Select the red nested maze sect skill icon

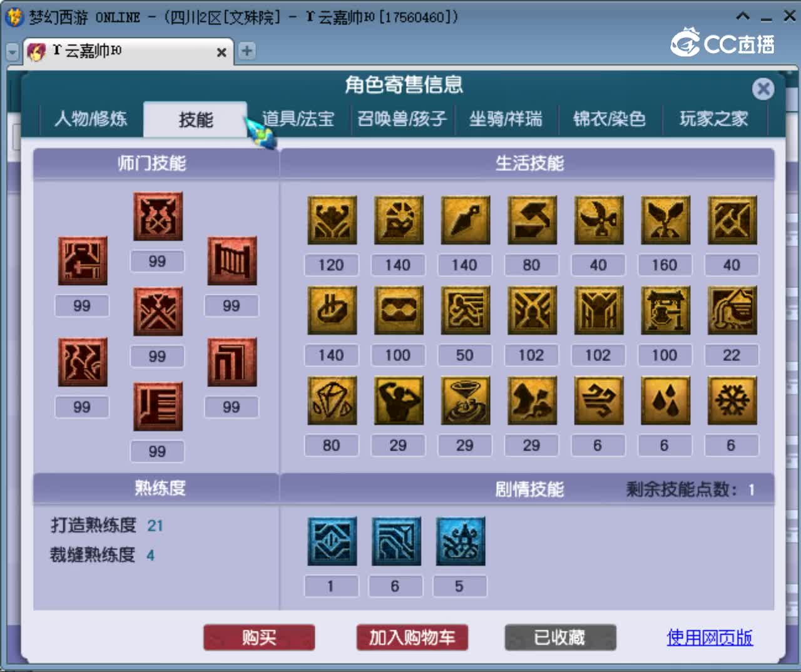(x=232, y=362)
